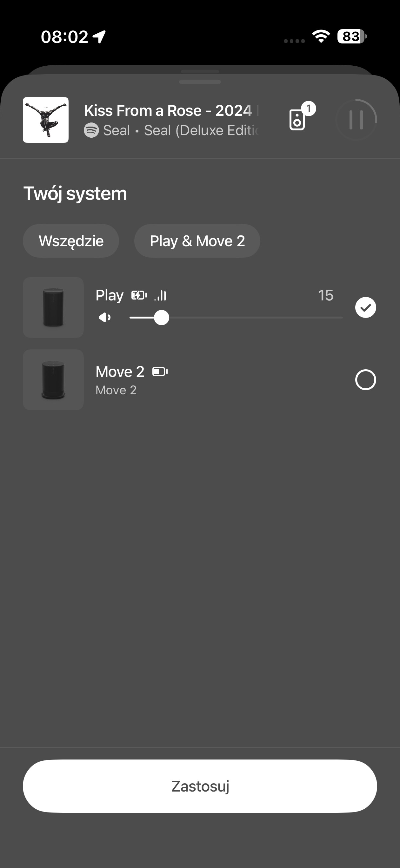Tap the Play speaker charging battery icon
Viewport: 400px width, 868px height.
coord(139,295)
